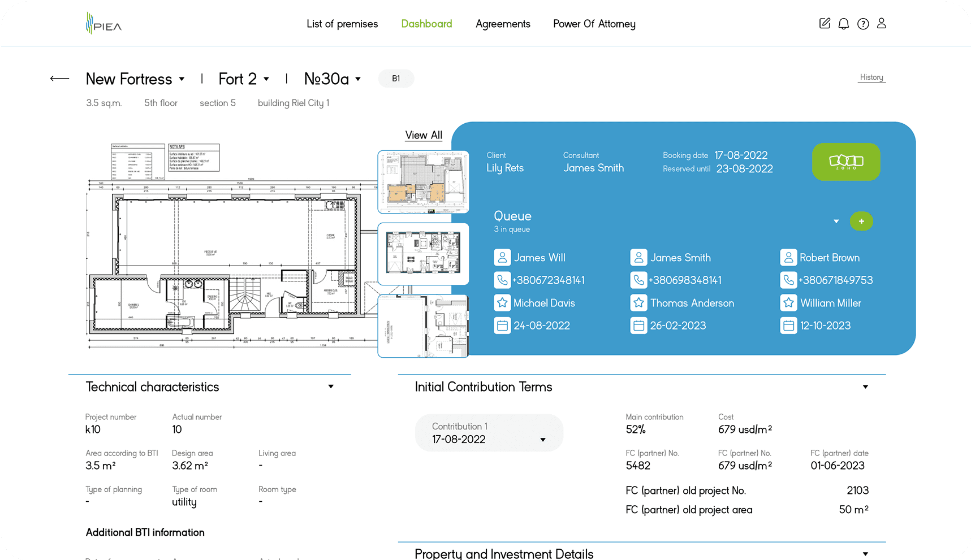971x560 pixels.
Task: Click star icon next to Thomas Anderson
Action: pyautogui.click(x=638, y=303)
